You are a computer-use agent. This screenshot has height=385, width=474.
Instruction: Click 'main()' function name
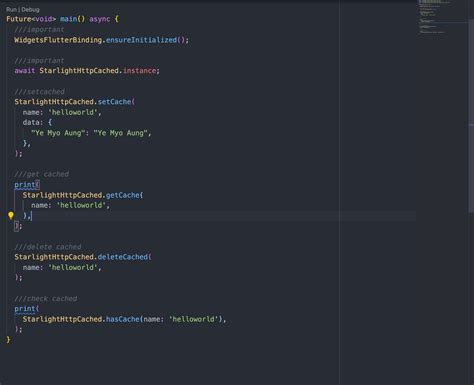[73, 19]
